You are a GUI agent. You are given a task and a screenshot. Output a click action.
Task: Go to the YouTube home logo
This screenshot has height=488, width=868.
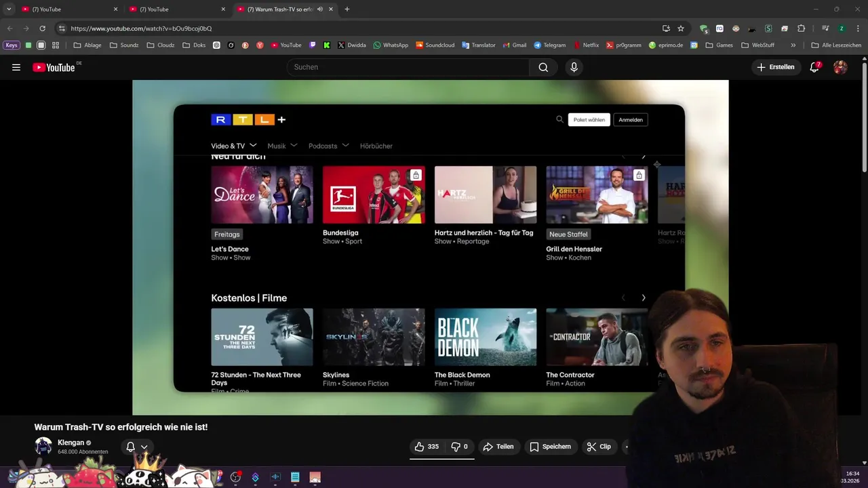[x=54, y=67]
